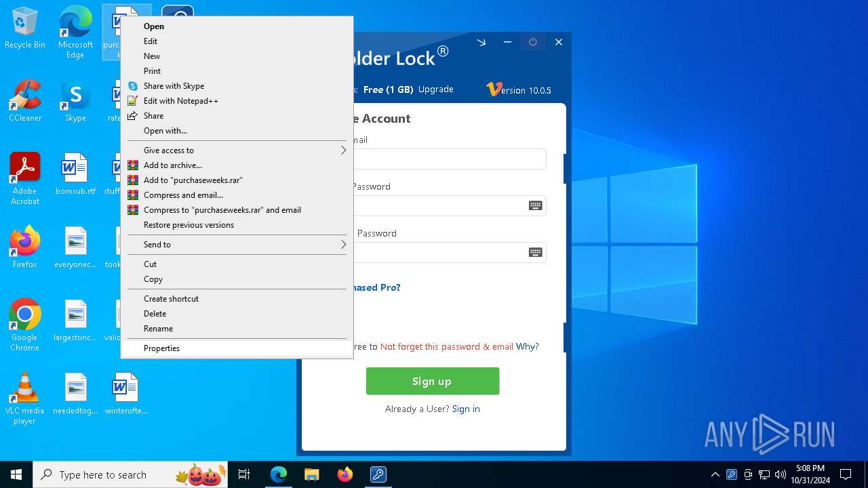Open the Firefox taskbar icon
The width and height of the screenshot is (868, 488).
click(x=345, y=474)
